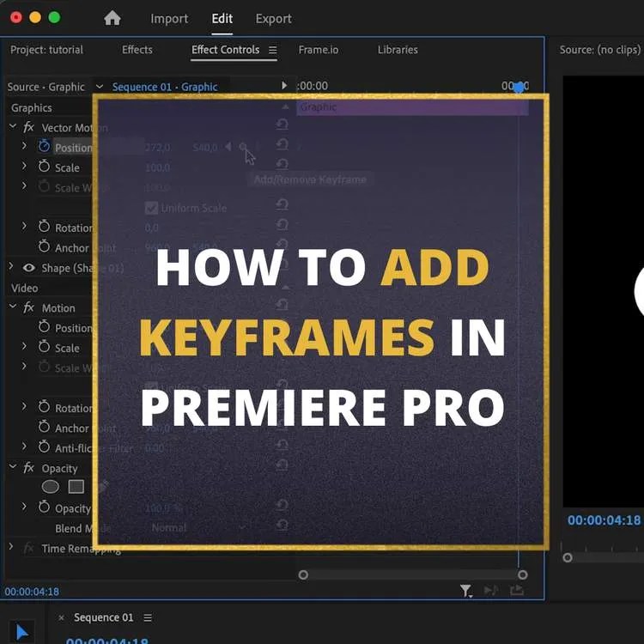Click the red macOS close button
Image resolution: width=644 pixels, height=644 pixels.
click(16, 18)
